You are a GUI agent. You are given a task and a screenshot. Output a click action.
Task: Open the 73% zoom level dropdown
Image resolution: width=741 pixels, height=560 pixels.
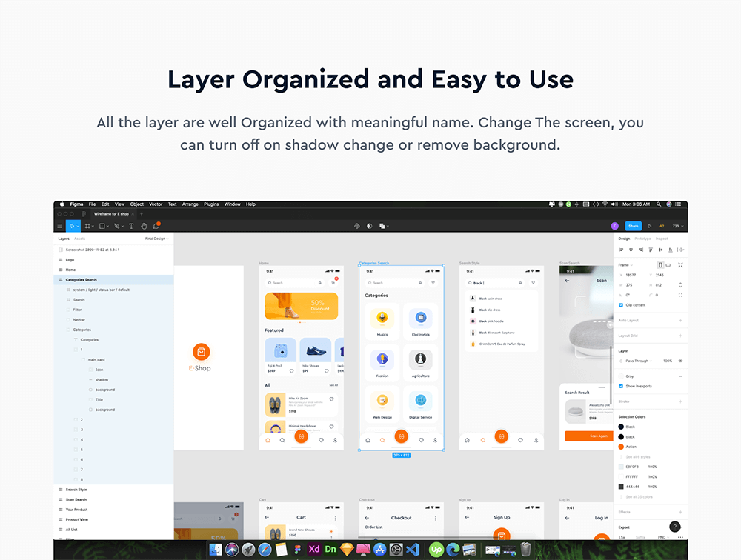tap(677, 226)
